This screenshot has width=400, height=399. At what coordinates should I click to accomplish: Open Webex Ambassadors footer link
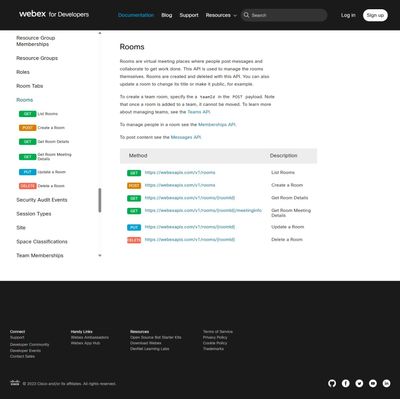(90, 337)
